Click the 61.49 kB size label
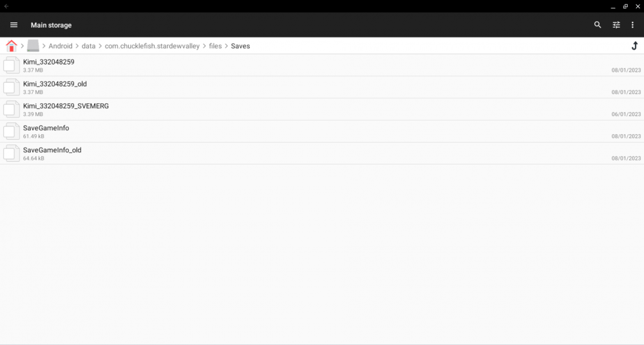 33,137
